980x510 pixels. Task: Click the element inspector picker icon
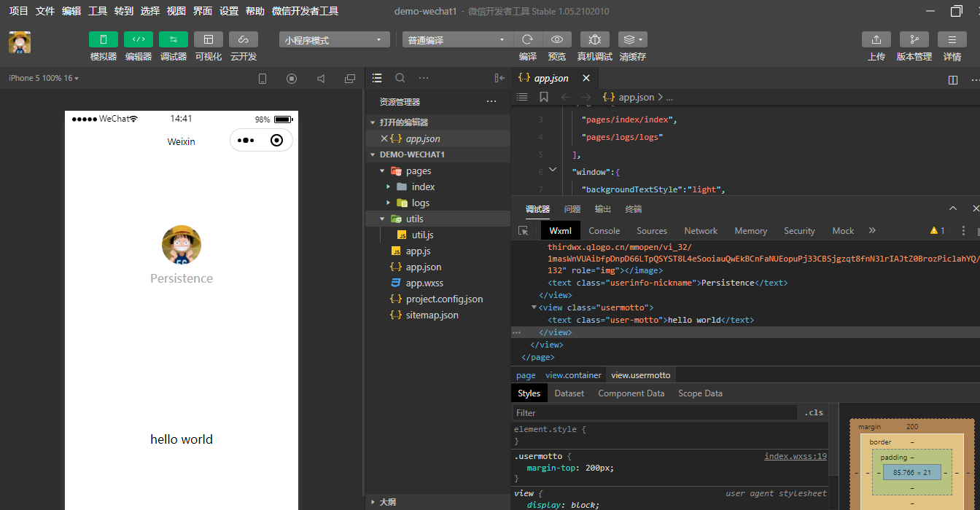click(x=523, y=231)
